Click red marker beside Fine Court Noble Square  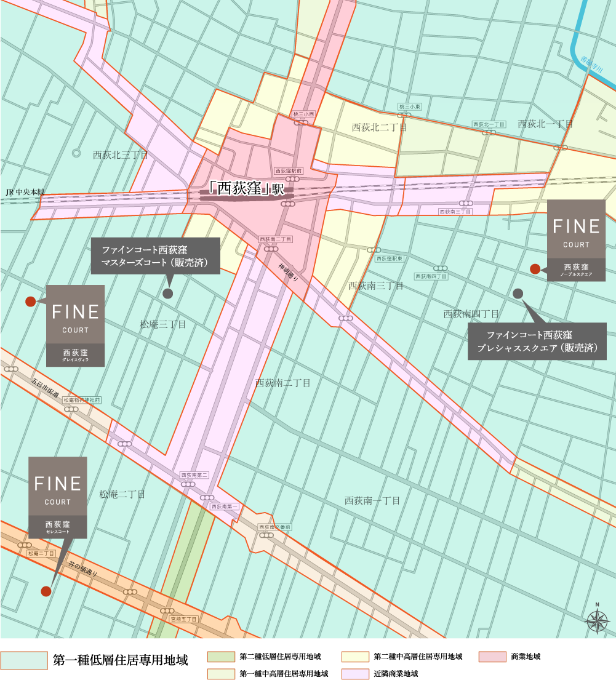click(535, 269)
